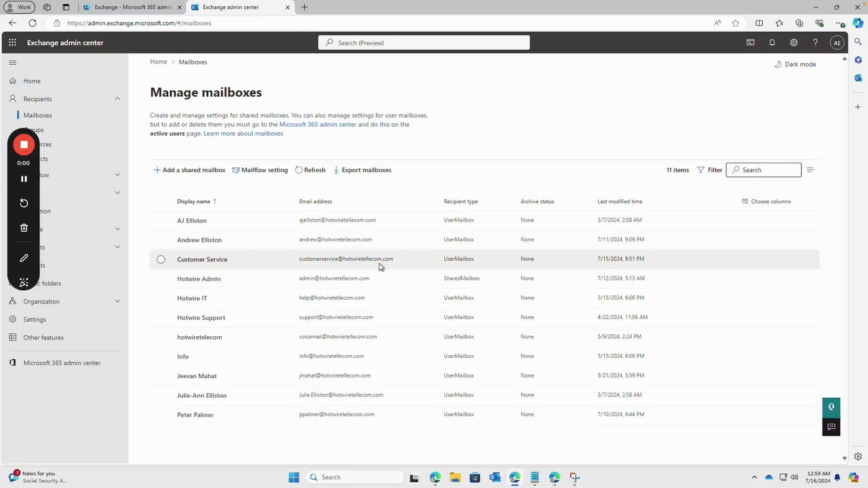868x488 pixels.
Task: Open the Jeevan Mahat mailbox
Action: click(x=197, y=376)
